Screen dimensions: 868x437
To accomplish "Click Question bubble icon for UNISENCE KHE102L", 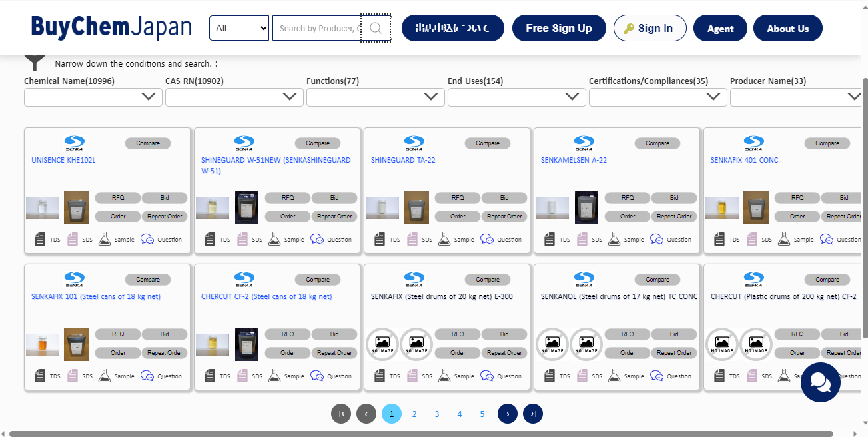I will pos(147,239).
